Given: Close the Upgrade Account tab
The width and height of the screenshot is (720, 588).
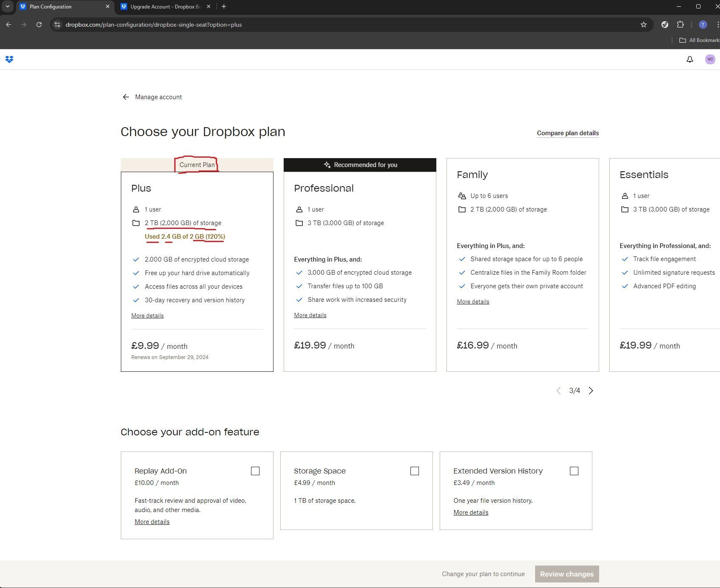Looking at the screenshot, I should [208, 6].
